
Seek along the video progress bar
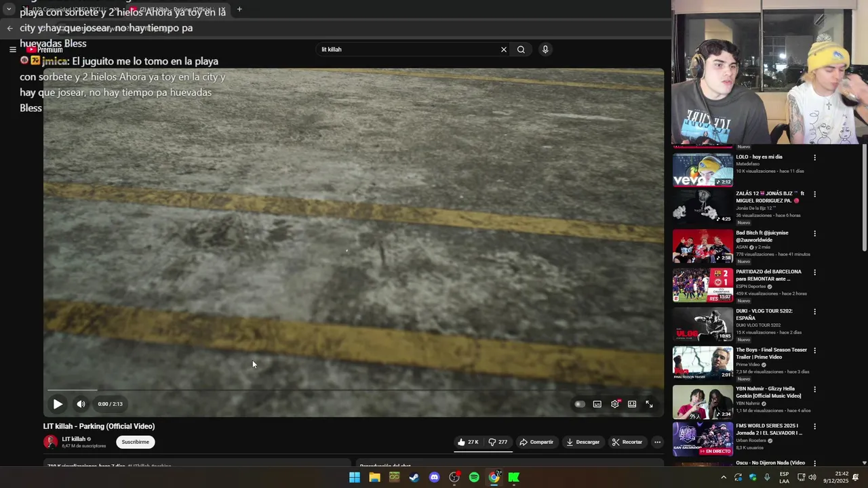[x=353, y=390]
